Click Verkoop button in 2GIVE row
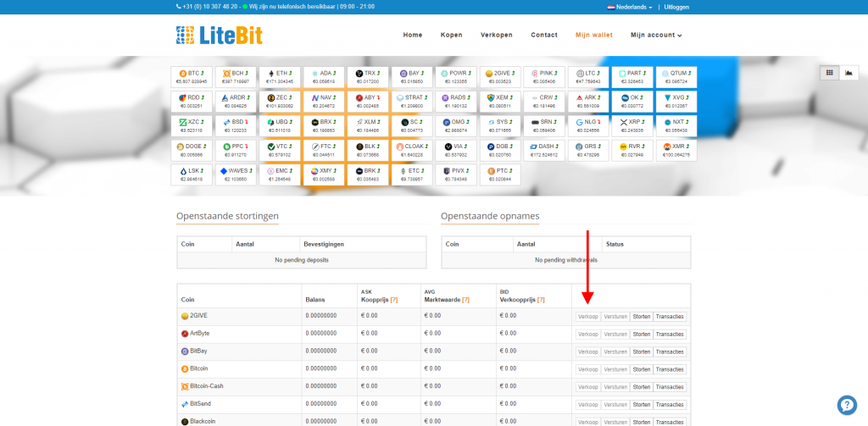The height and width of the screenshot is (426, 868). (588, 317)
